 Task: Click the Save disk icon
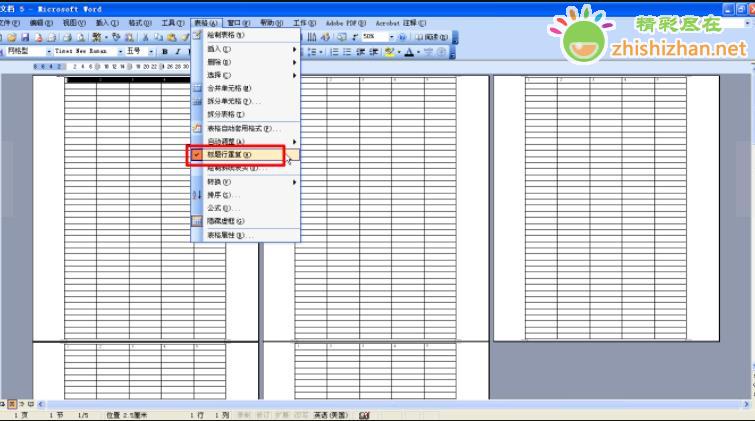pos(25,37)
